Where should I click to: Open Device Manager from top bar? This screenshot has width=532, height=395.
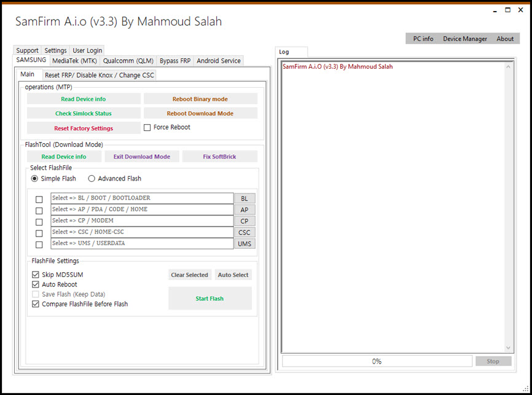tap(465, 39)
